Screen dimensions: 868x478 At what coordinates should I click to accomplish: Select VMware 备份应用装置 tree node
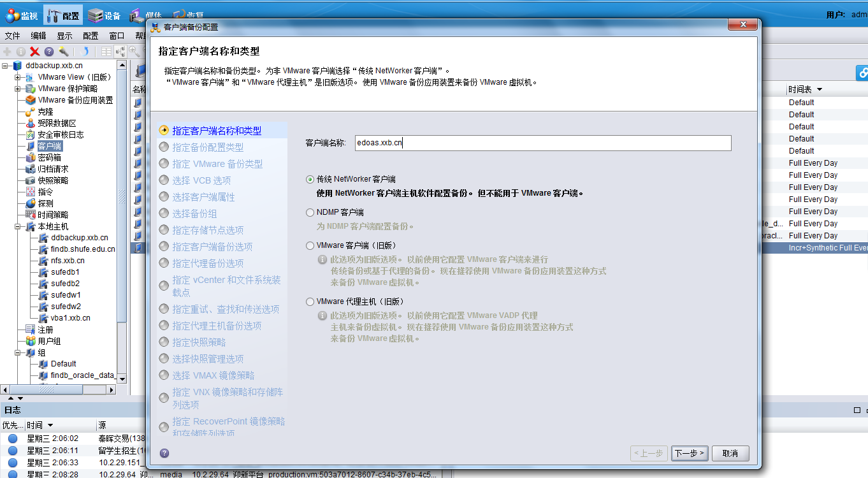pos(75,100)
